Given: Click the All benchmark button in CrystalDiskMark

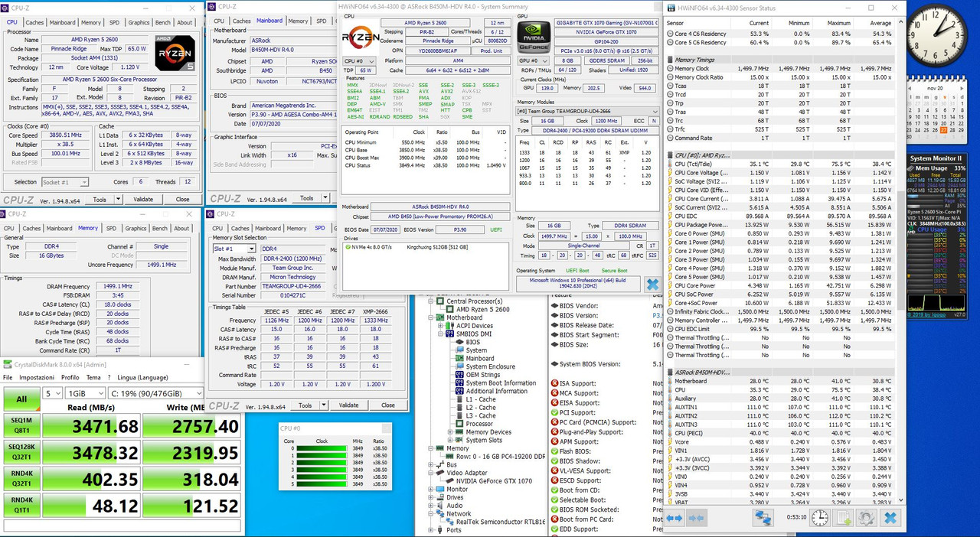Looking at the screenshot, I should click(x=21, y=399).
